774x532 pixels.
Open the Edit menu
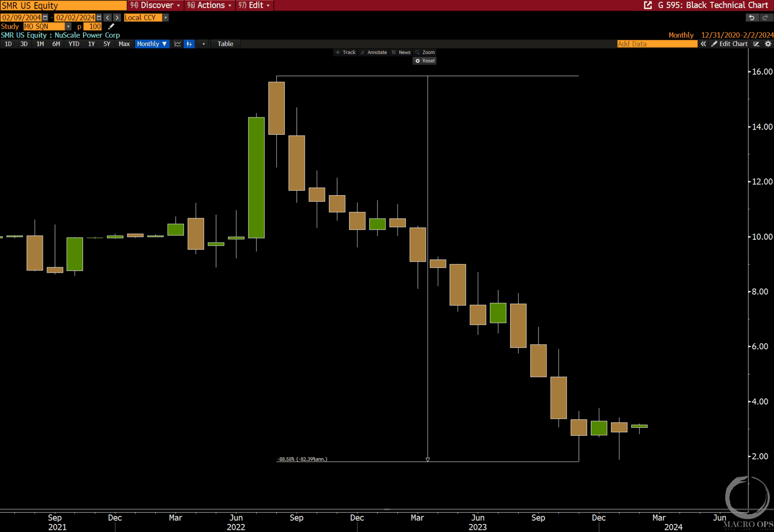pos(254,5)
